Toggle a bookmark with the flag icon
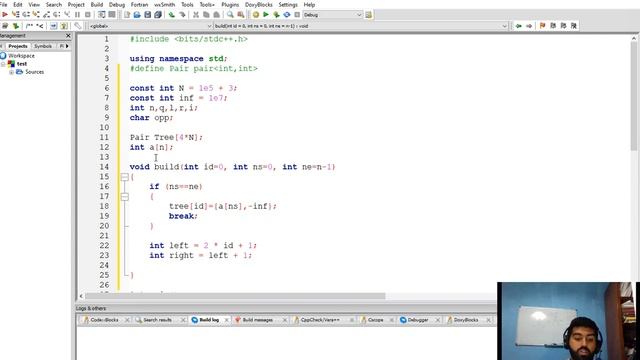The height and width of the screenshot is (360, 640). 542,26
